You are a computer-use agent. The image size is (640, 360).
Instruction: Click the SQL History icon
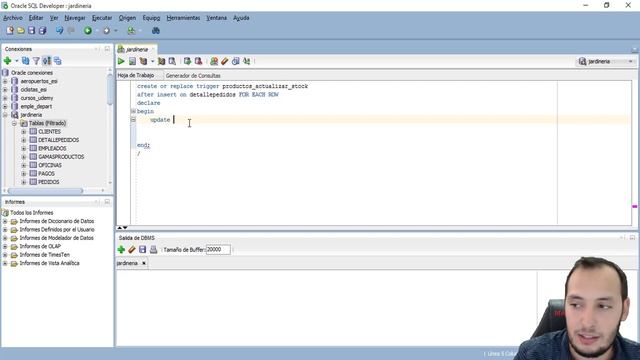click(236, 61)
